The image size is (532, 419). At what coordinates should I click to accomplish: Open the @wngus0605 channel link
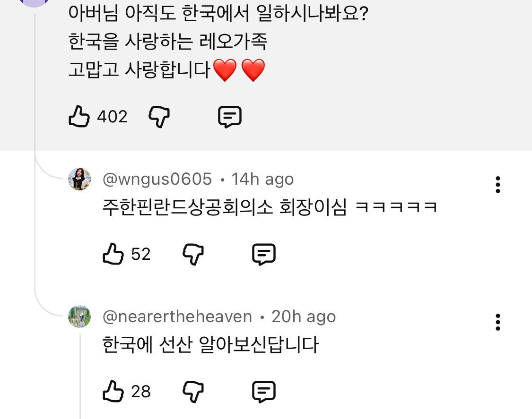tap(157, 180)
